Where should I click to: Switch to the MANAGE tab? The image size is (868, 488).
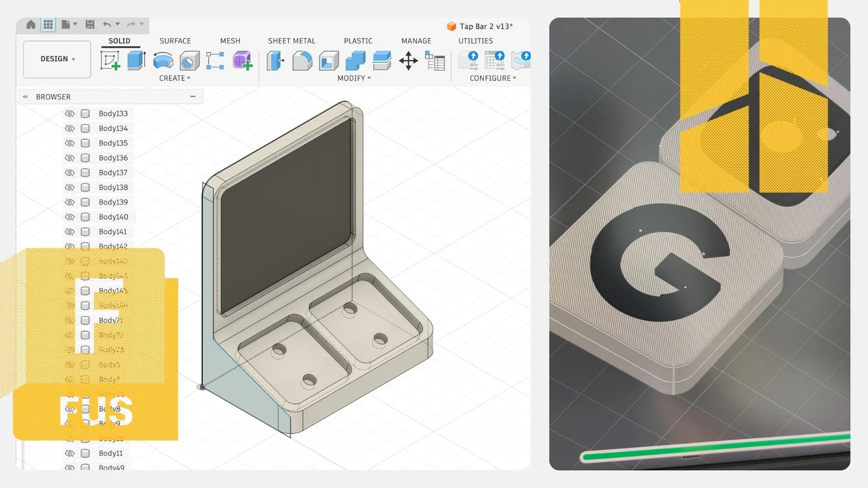[x=416, y=41]
